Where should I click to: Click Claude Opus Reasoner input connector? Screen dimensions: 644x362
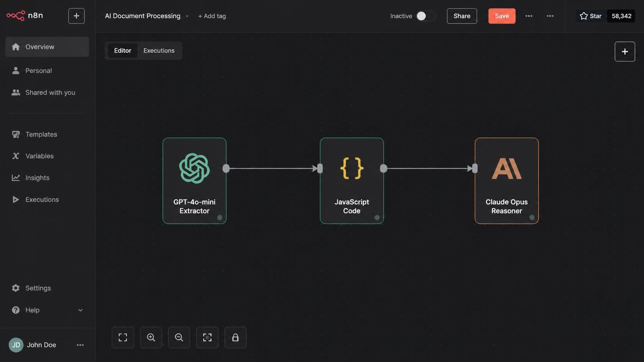pyautogui.click(x=475, y=168)
